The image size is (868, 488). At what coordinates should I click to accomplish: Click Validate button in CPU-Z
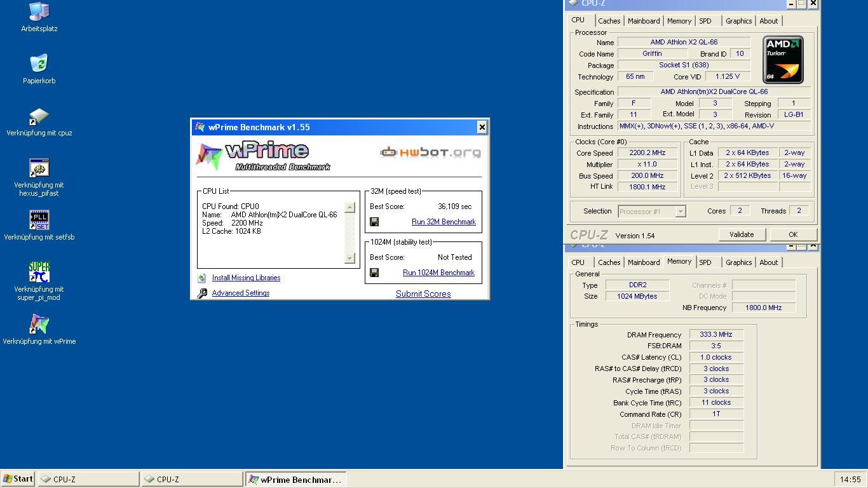742,234
